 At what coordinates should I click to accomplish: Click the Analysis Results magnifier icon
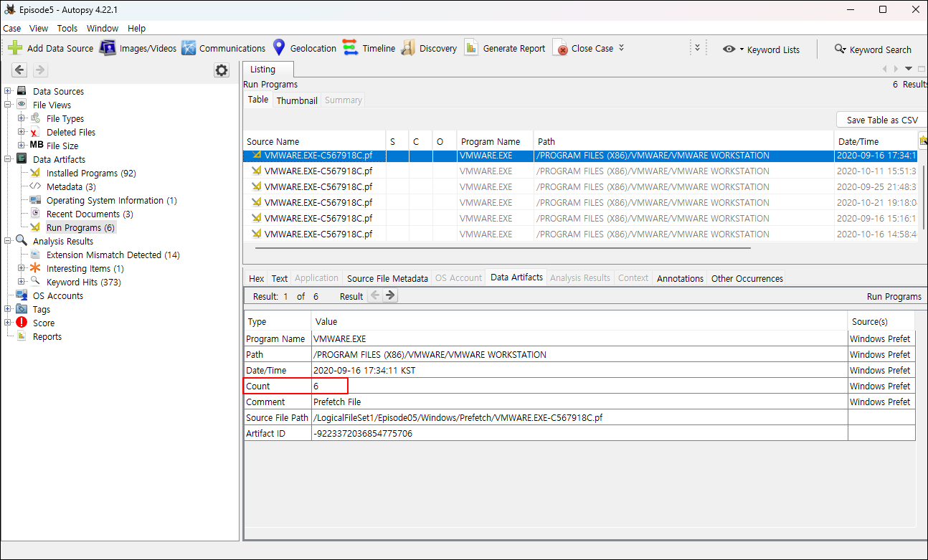[x=22, y=241]
